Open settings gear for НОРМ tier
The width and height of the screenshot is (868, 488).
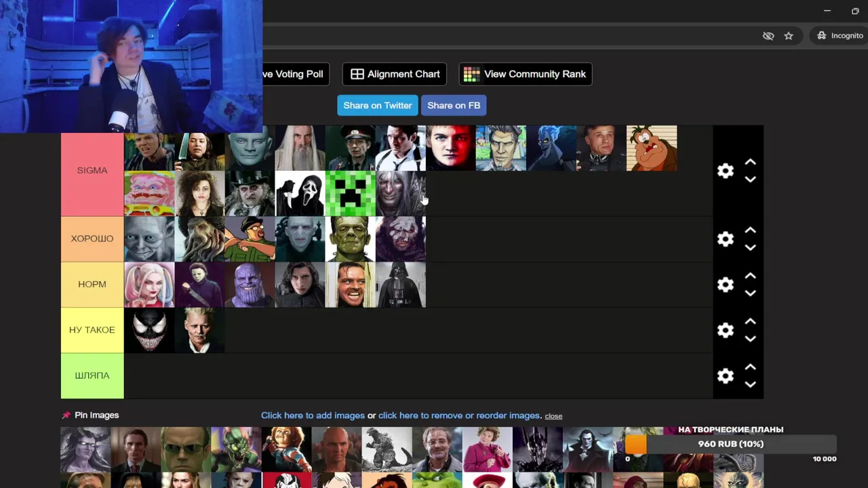[726, 285]
